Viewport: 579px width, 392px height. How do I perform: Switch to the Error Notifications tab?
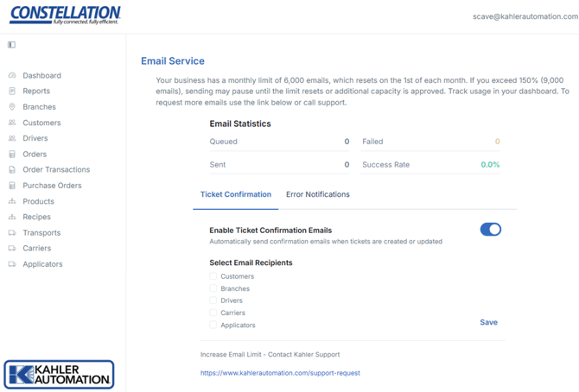[x=317, y=195]
